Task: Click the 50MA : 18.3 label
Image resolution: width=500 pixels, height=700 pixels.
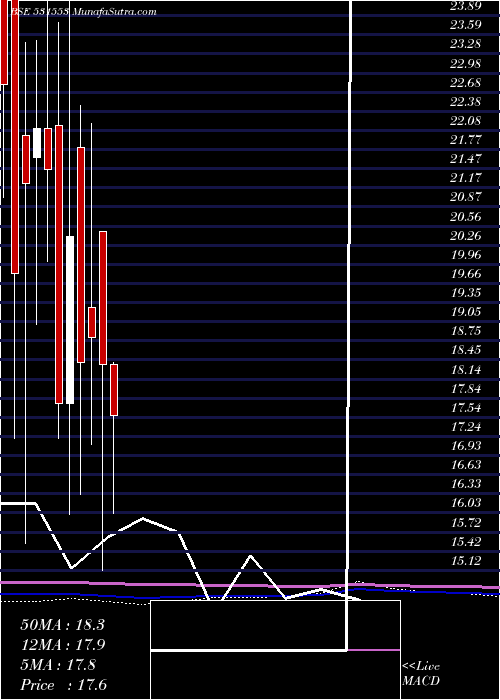Action: 62,625
